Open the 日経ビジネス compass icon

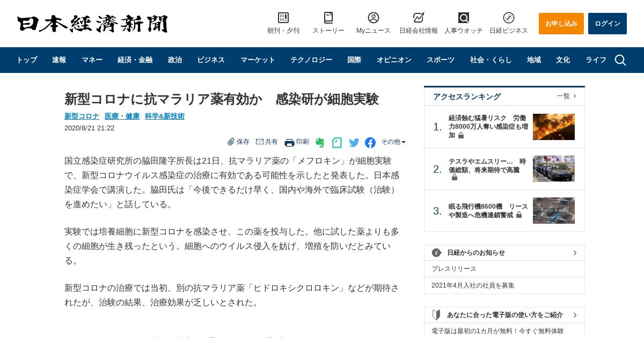click(509, 18)
